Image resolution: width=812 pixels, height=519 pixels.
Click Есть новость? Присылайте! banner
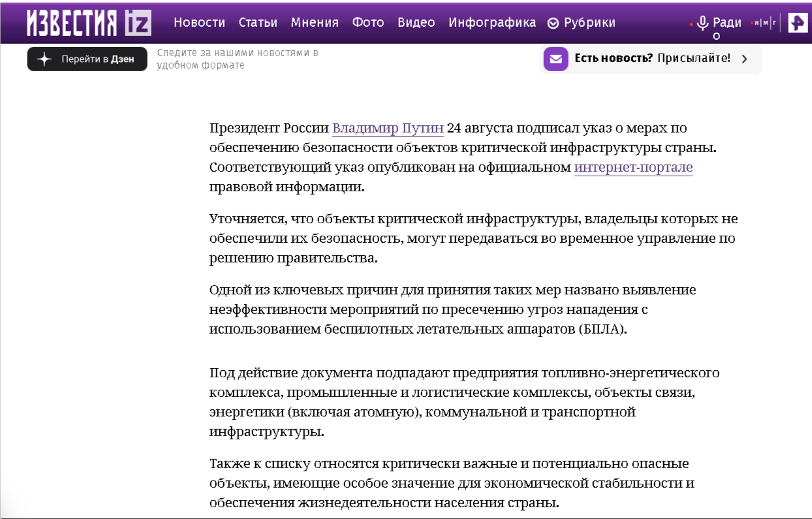click(x=651, y=59)
